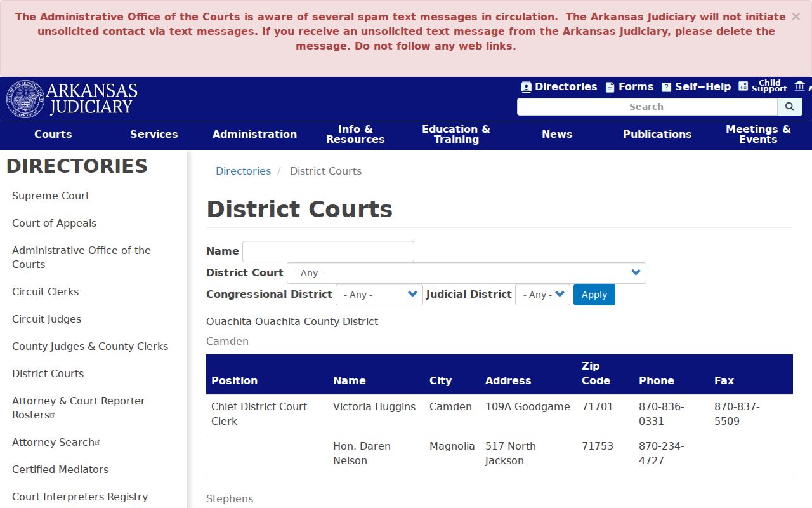Open Forms in the top utility bar
Screen dimensions: 812x508
point(629,87)
